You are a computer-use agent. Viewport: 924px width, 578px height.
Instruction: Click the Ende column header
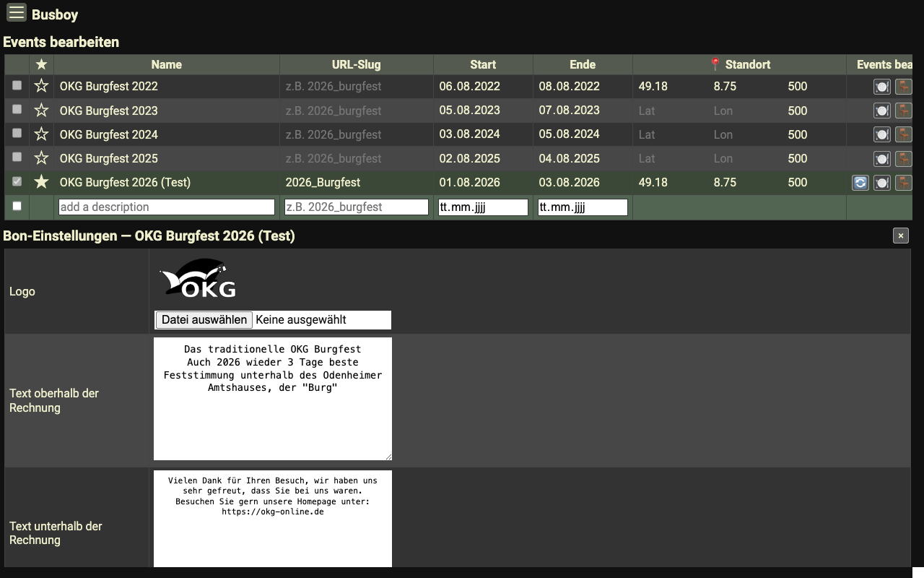tap(583, 64)
